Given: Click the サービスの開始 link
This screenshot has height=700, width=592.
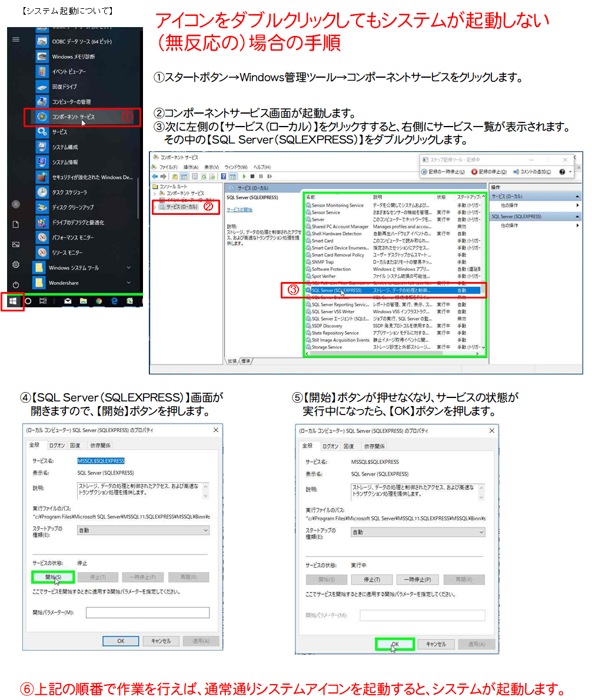Looking at the screenshot, I should [x=240, y=210].
